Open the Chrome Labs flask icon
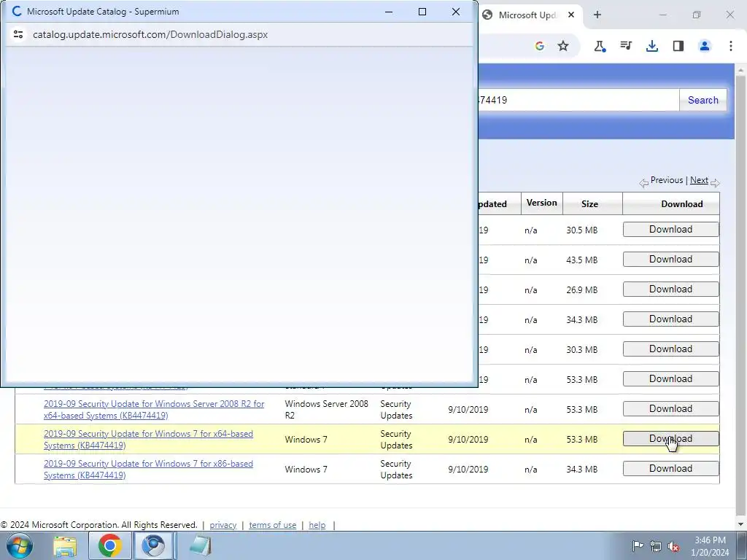747x560 pixels. point(600,46)
